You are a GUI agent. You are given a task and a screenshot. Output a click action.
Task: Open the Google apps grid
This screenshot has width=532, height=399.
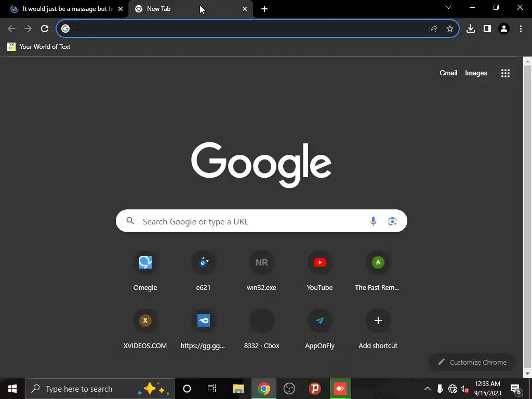click(x=505, y=73)
